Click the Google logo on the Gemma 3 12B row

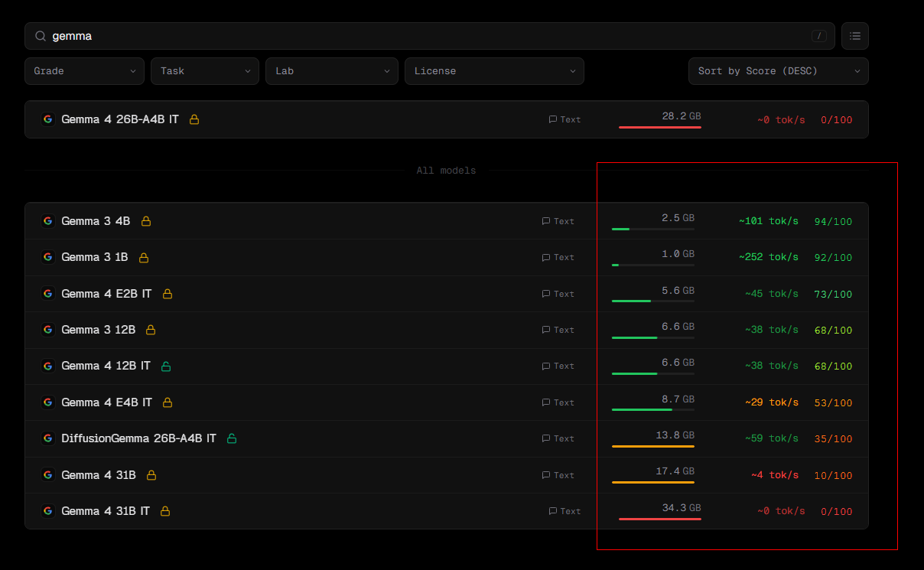(x=48, y=330)
